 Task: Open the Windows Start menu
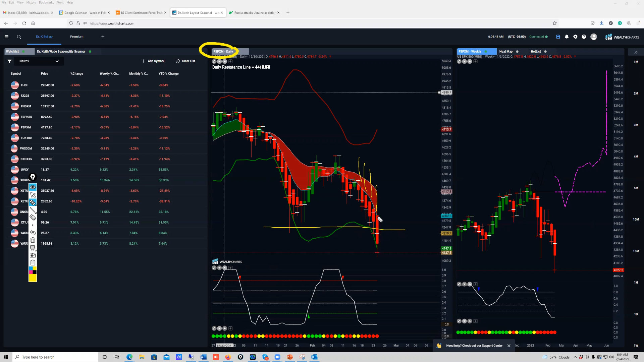click(6, 357)
